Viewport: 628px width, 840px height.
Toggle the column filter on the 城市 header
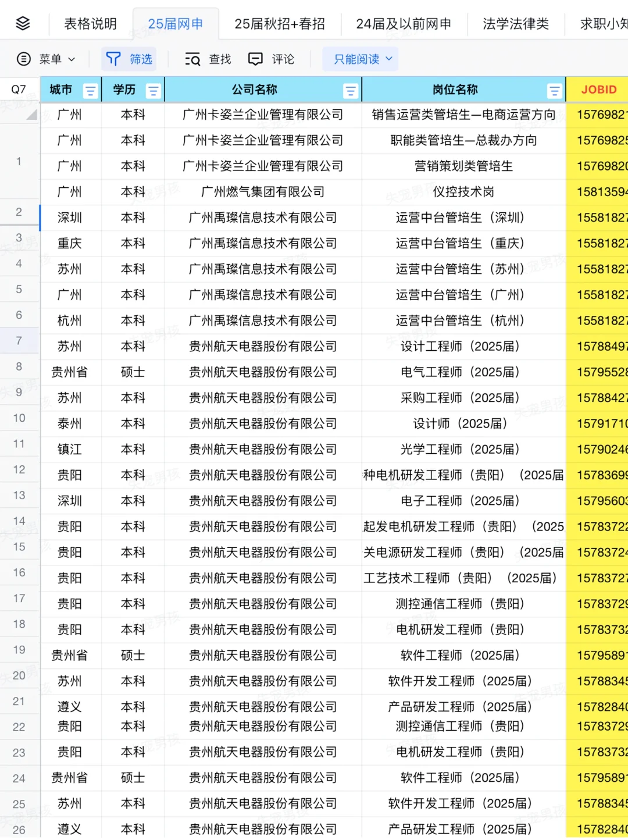tap(90, 90)
